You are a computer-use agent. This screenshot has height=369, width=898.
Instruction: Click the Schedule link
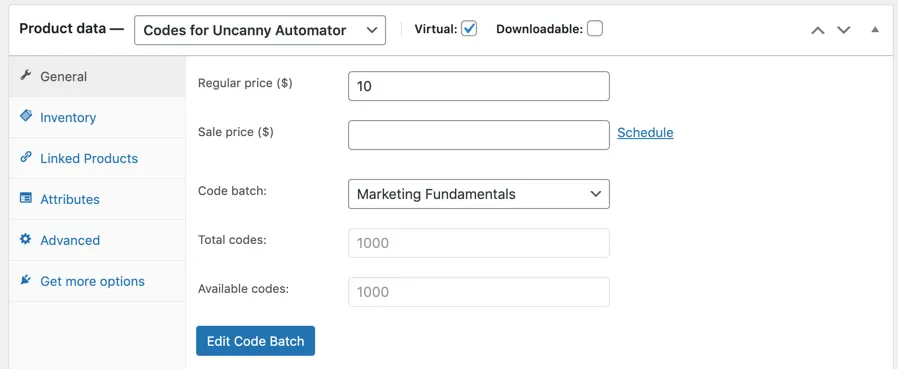pyautogui.click(x=645, y=132)
